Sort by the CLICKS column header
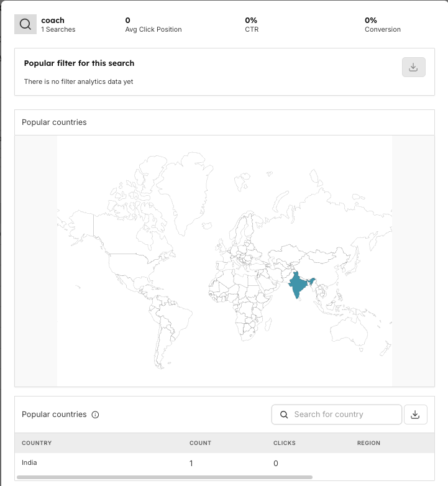 (285, 443)
